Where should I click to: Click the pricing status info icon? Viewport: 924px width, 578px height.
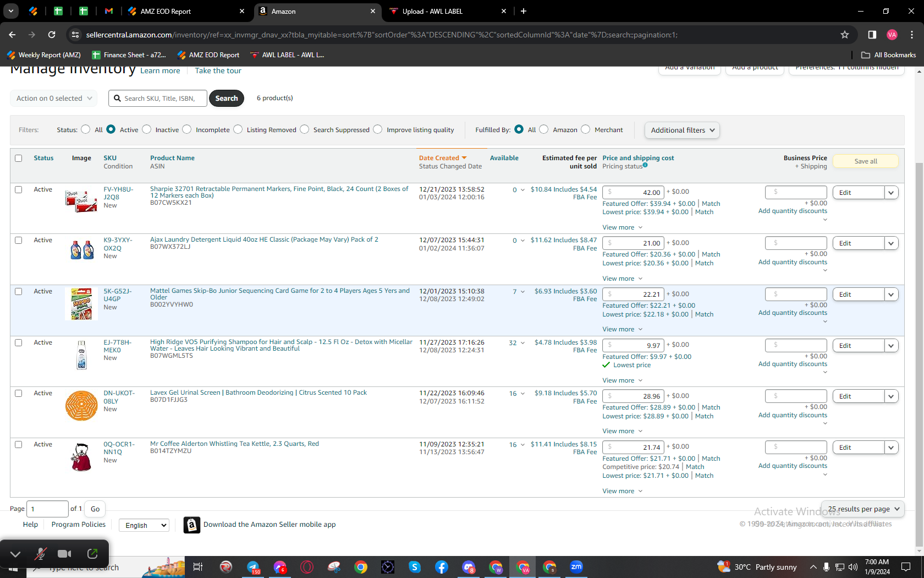[645, 165]
